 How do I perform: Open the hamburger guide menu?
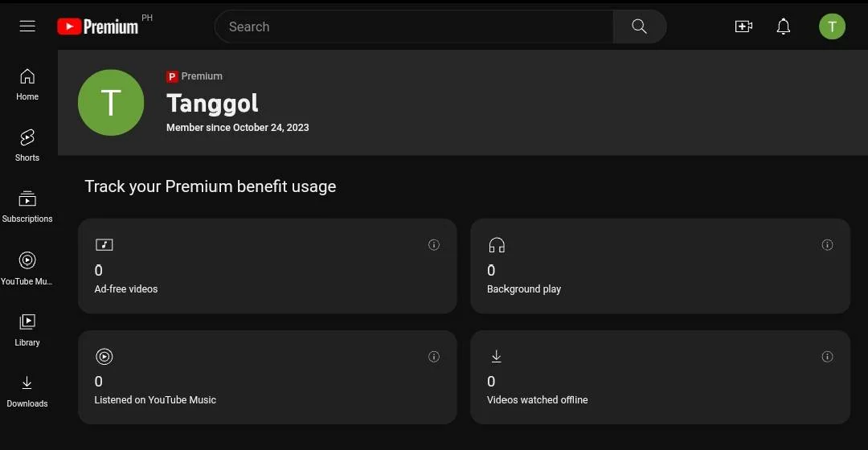[x=27, y=26]
